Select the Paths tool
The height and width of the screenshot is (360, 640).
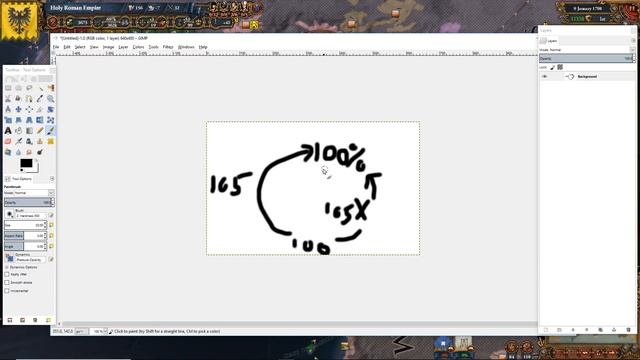tap(29, 99)
